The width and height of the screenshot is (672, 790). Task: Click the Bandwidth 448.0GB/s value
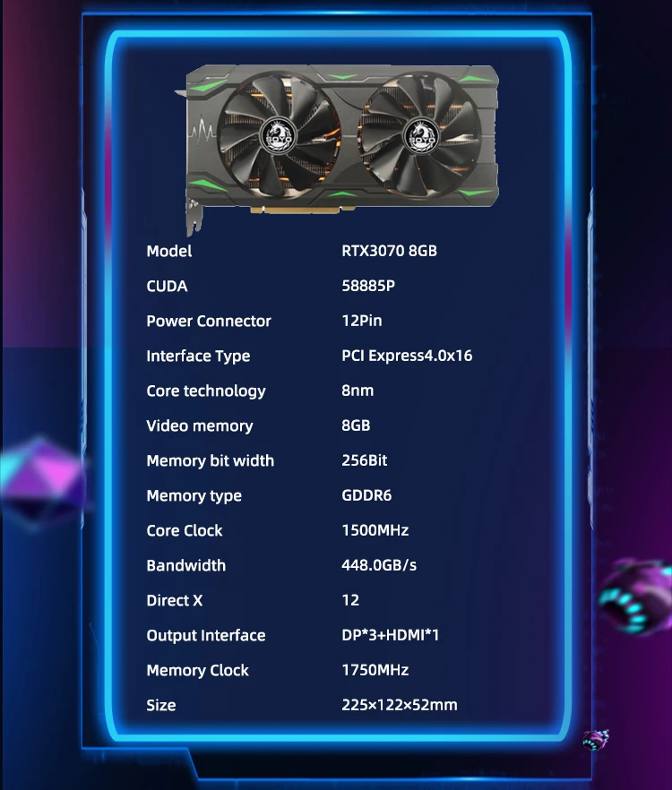[379, 565]
